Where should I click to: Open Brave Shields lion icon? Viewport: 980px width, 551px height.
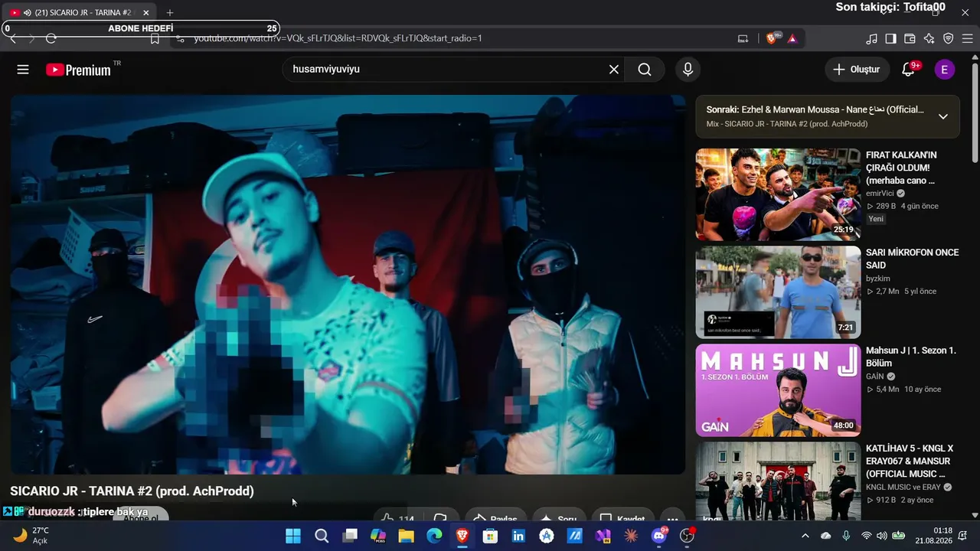[x=772, y=38]
